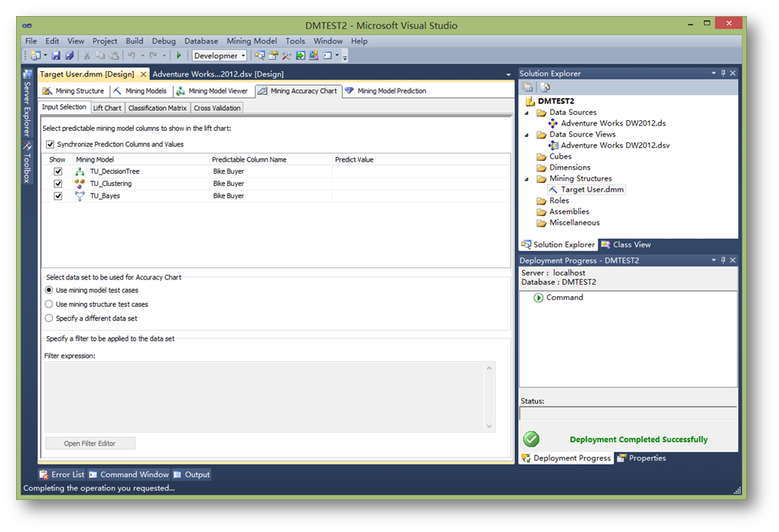Image resolution: width=779 pixels, height=532 pixels.
Task: Click the Show All Files icon in Solution Explorer
Action: tap(545, 88)
